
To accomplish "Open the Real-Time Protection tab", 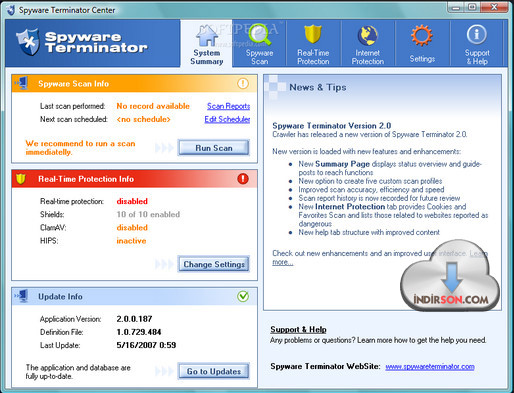I will click(313, 44).
